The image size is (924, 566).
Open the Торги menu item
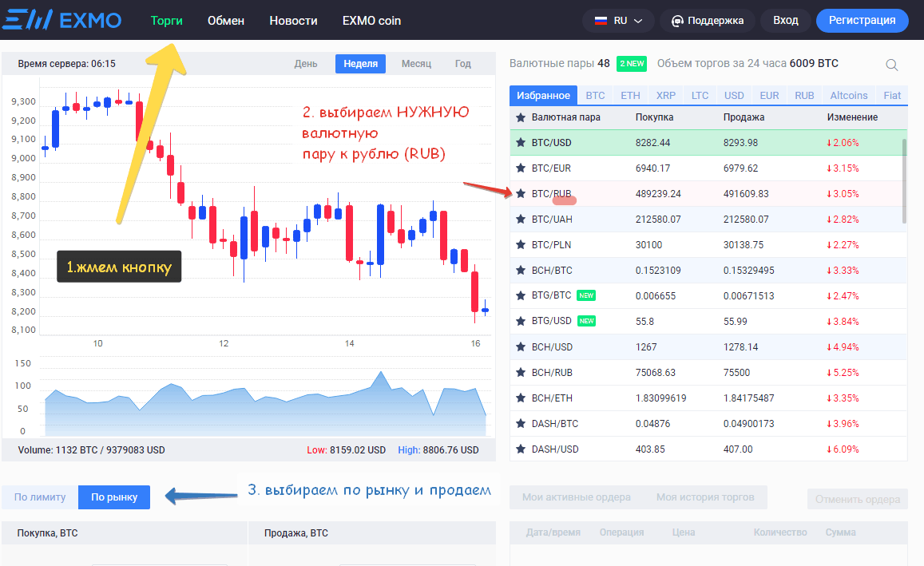tap(166, 21)
